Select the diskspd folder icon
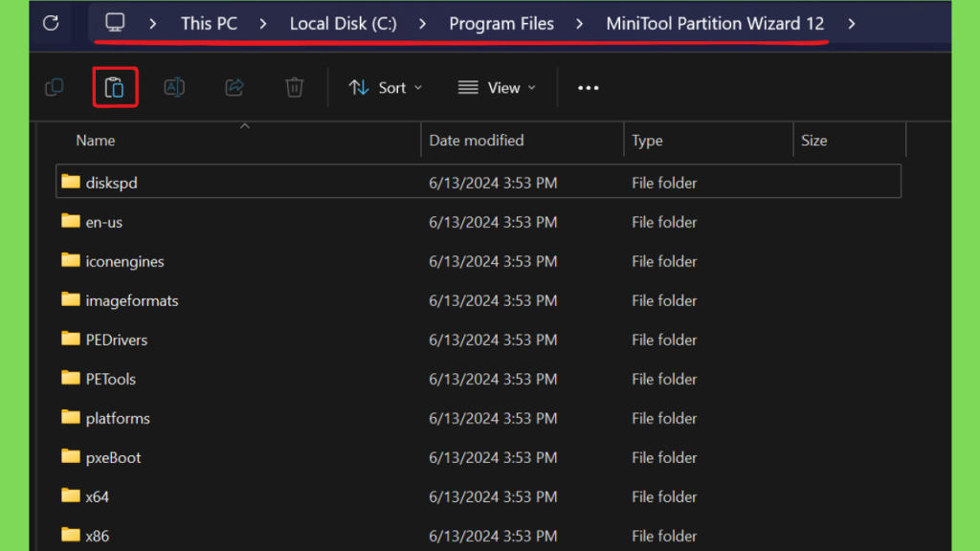980x551 pixels. coord(71,182)
